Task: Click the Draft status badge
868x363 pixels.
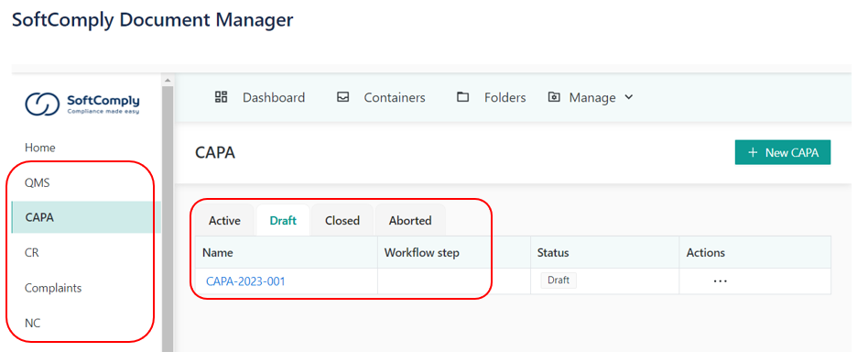Action: coord(559,280)
